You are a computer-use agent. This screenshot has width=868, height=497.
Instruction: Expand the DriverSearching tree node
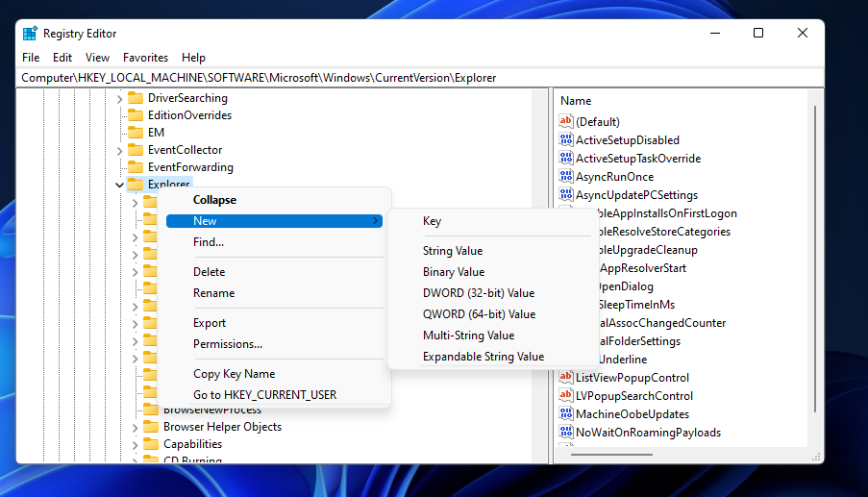click(x=119, y=98)
